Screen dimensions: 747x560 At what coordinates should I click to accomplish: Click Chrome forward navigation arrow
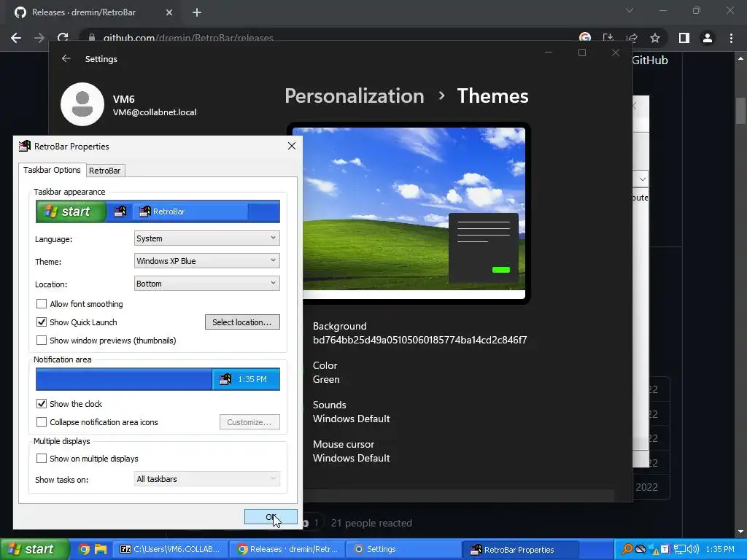[39, 38]
